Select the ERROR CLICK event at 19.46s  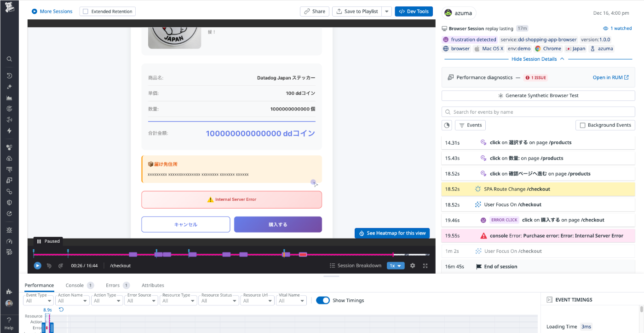[538, 220]
